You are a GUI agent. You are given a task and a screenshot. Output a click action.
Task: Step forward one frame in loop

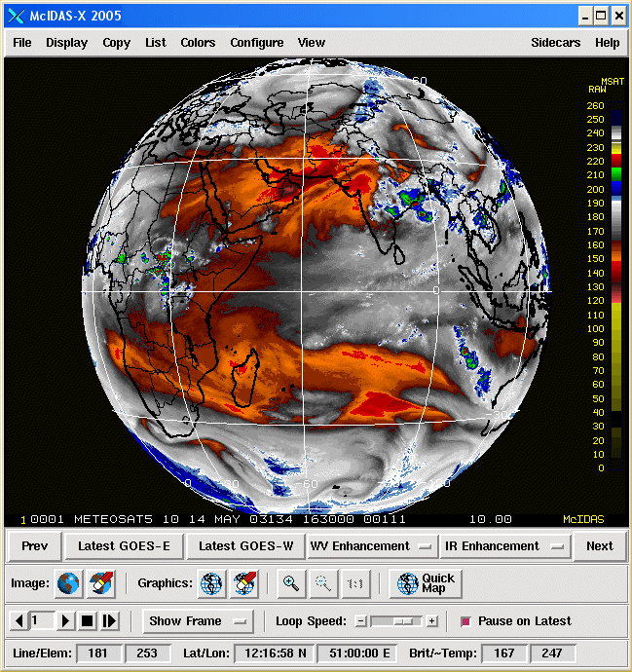pyautogui.click(x=110, y=620)
